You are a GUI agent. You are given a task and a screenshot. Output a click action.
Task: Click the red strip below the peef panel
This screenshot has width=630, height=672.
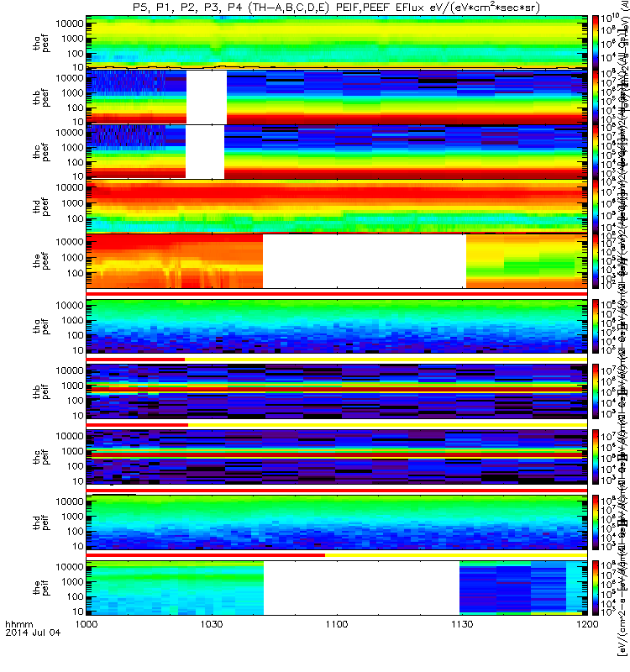(337, 294)
